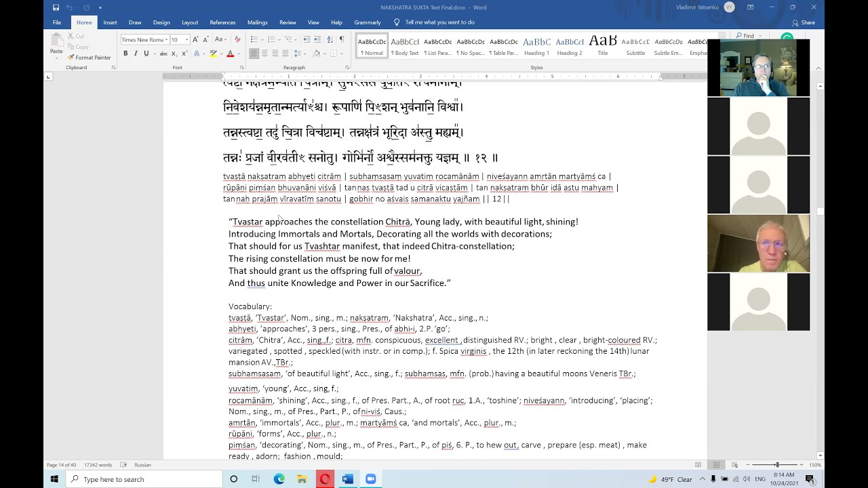Click the Start button on the taskbar
Image resolution: width=868 pixels, height=488 pixels.
pos(54,479)
